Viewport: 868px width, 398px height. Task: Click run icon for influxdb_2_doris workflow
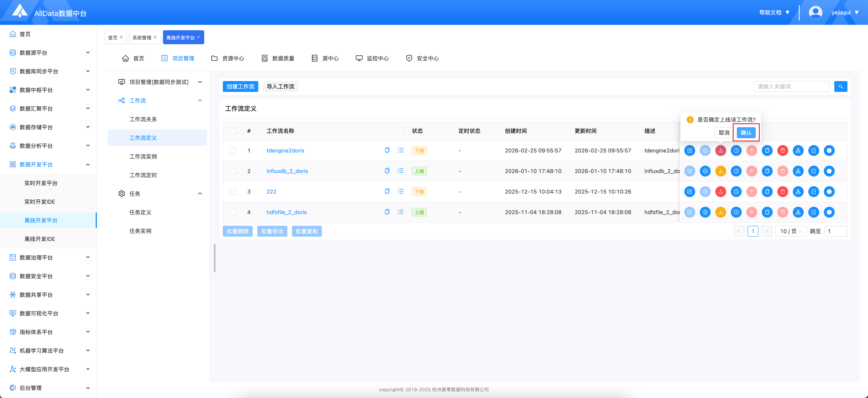click(x=705, y=171)
